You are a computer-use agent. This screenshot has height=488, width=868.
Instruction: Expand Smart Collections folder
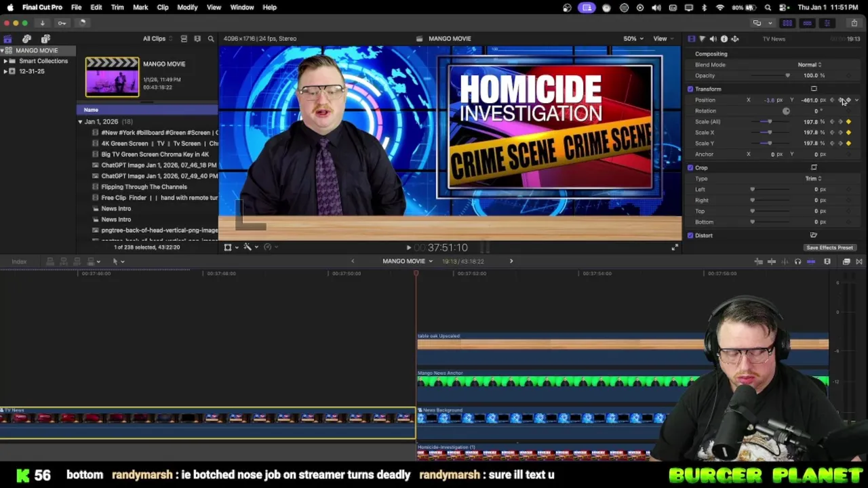[5, 61]
